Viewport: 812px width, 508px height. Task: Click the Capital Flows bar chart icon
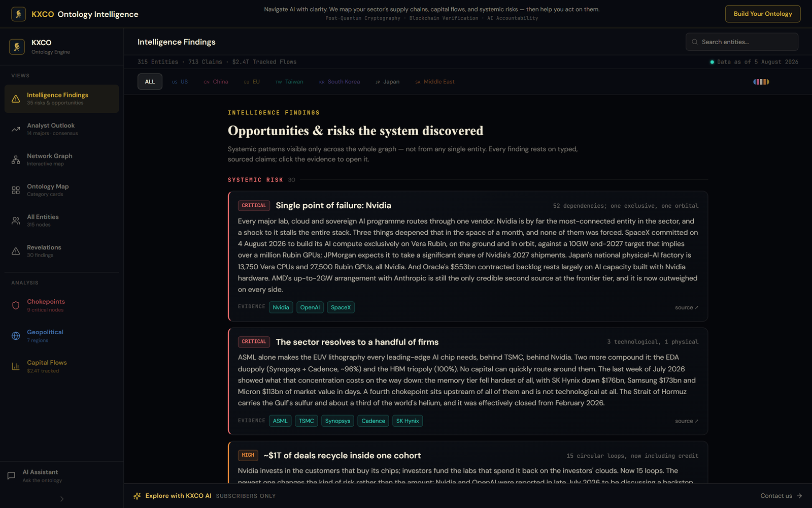click(16, 366)
